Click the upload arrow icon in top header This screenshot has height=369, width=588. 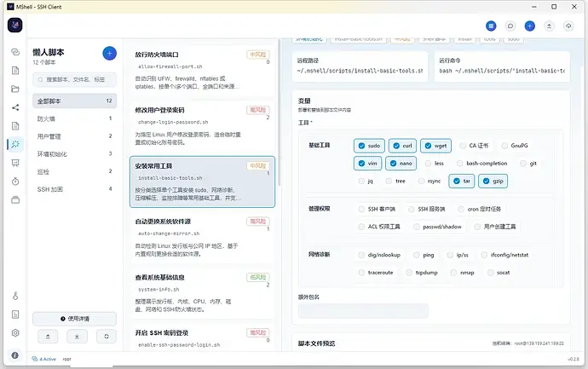pos(549,26)
